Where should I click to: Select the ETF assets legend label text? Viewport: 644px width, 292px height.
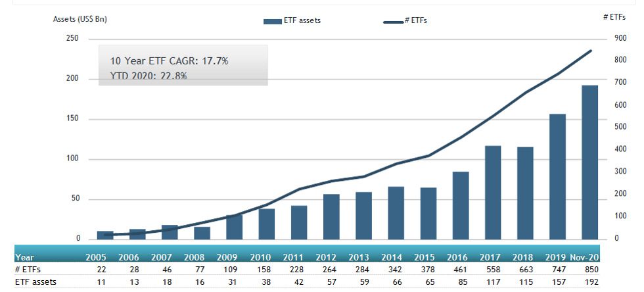(x=303, y=21)
